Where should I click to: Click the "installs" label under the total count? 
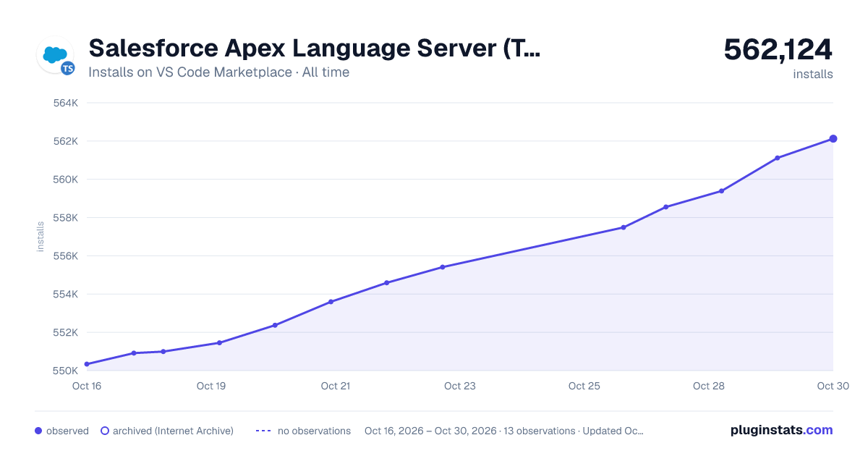tap(813, 74)
